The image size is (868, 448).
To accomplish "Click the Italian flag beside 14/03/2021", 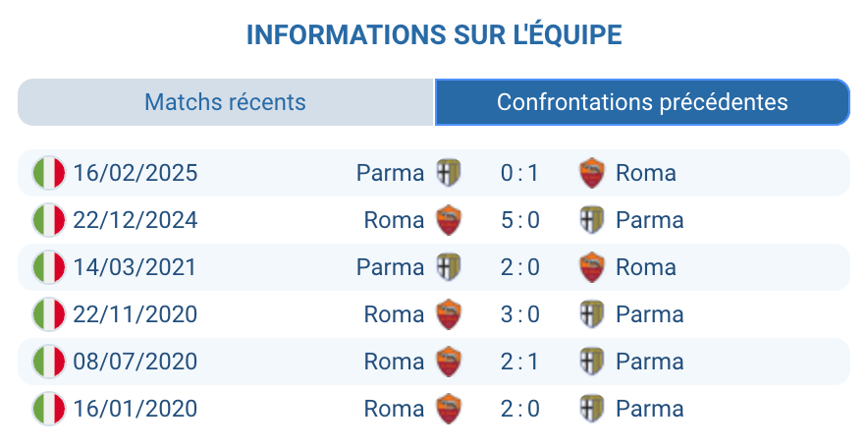I will coord(48,267).
